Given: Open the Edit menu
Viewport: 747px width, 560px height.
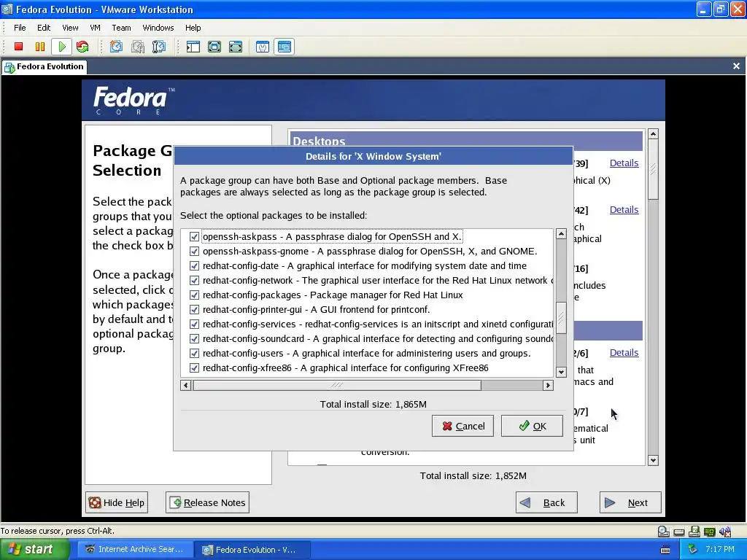Looking at the screenshot, I should pos(44,28).
